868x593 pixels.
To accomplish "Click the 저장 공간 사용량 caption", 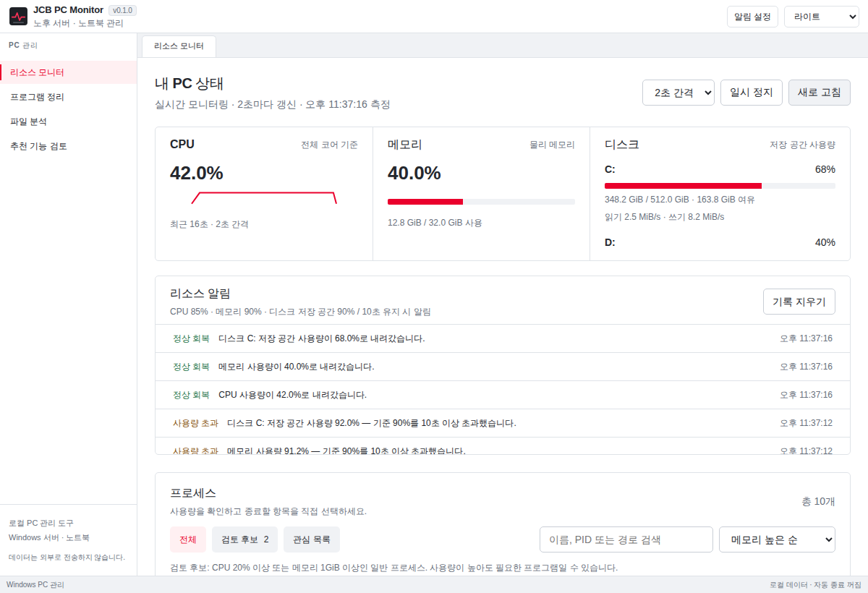I will (802, 145).
